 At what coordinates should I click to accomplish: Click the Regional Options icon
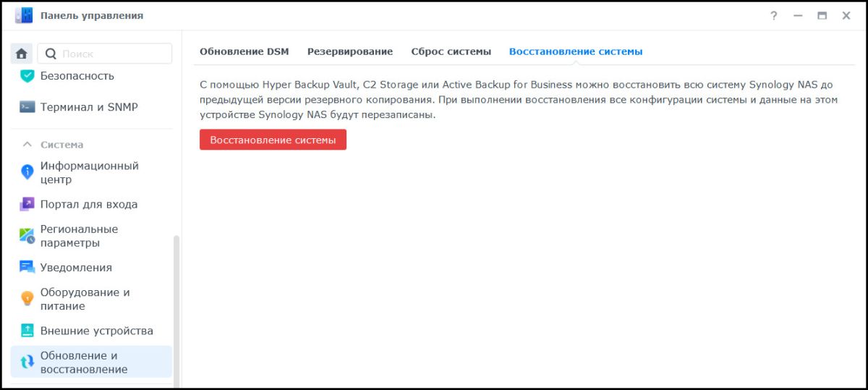click(27, 236)
